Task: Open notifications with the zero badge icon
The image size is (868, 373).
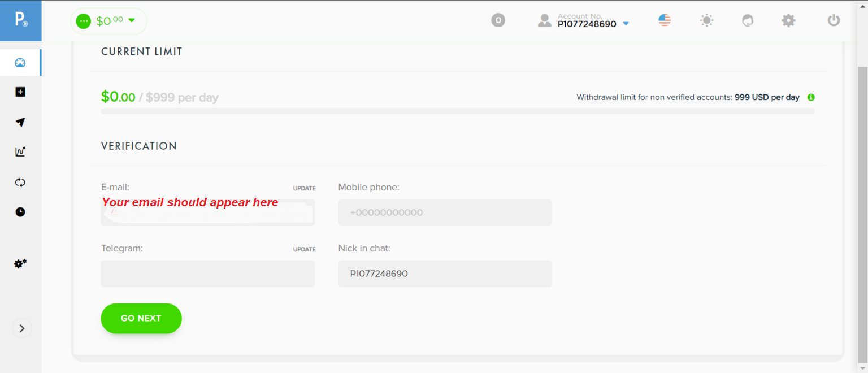Action: click(x=498, y=20)
